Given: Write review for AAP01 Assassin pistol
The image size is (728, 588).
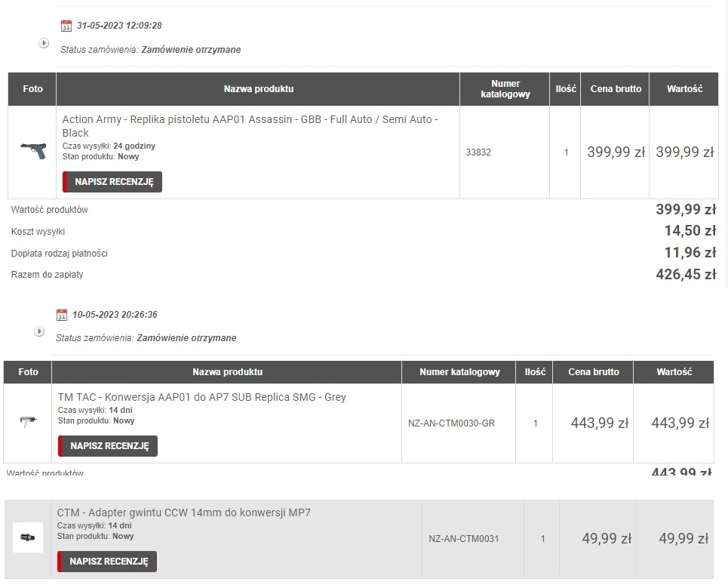Looking at the screenshot, I should pyautogui.click(x=112, y=182).
